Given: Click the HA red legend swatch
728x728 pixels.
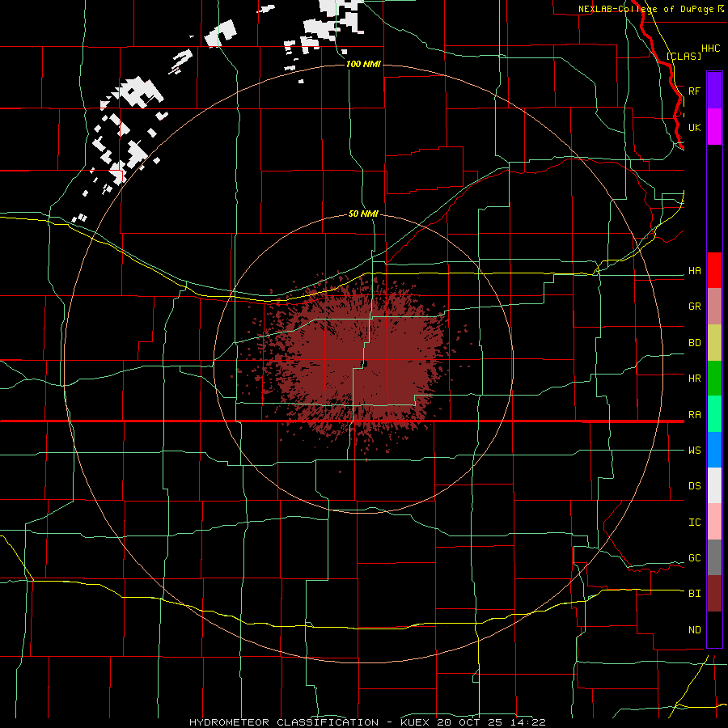Looking at the screenshot, I should tap(714, 270).
